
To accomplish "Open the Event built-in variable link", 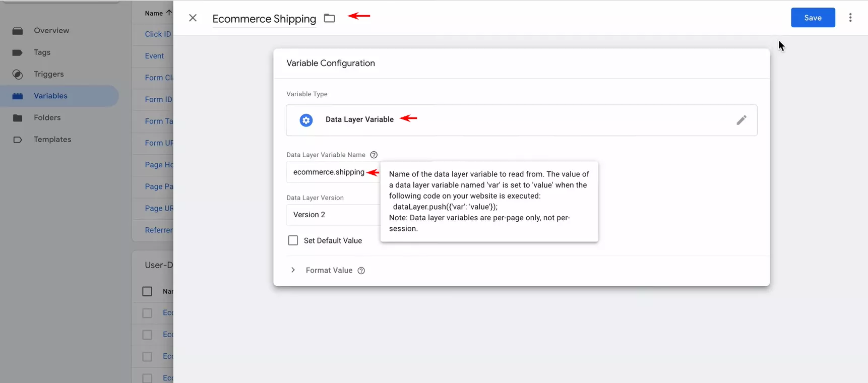I will (x=154, y=56).
